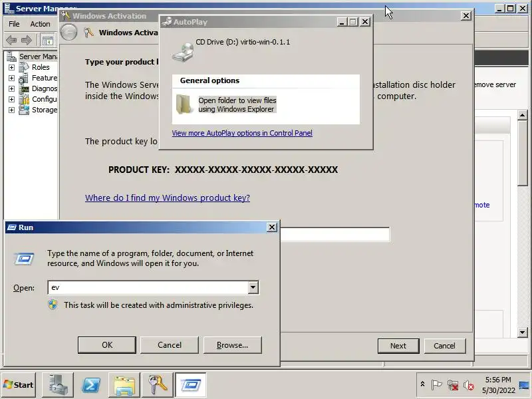Click Cancel in Windows Activation window
Viewport: 532px width, 399px height.
[x=444, y=346]
